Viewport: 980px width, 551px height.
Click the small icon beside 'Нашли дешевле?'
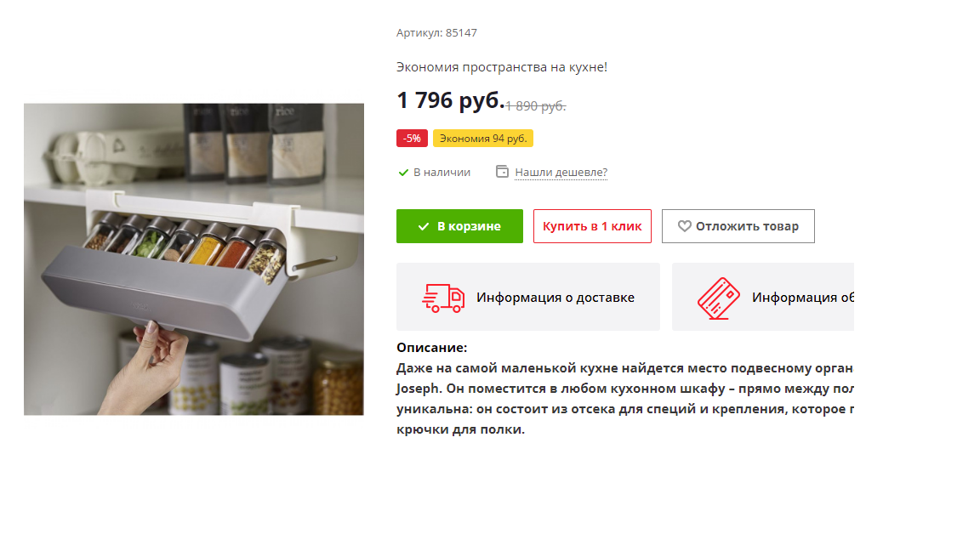coord(502,171)
